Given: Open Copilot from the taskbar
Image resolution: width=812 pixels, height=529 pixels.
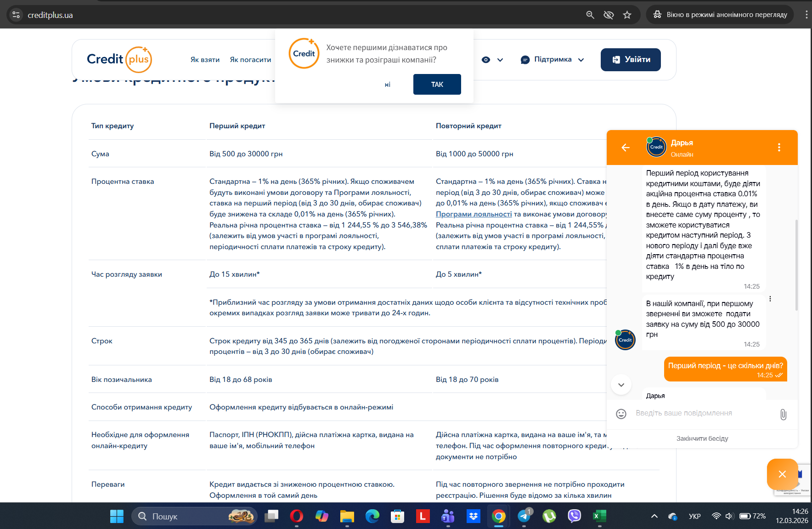Looking at the screenshot, I should click(322, 516).
